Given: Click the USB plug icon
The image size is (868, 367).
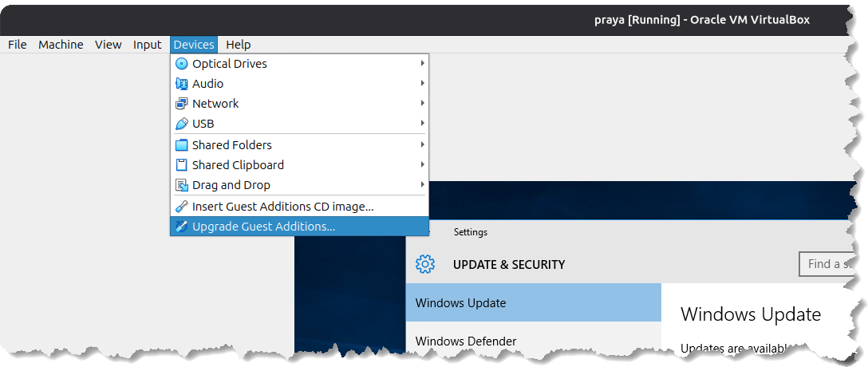Looking at the screenshot, I should coord(181,124).
